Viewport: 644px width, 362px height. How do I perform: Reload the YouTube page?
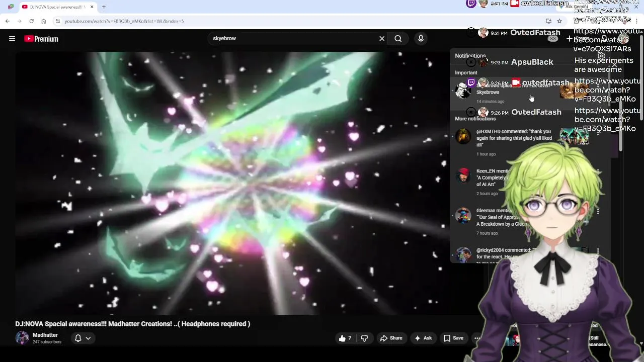pos(31,21)
